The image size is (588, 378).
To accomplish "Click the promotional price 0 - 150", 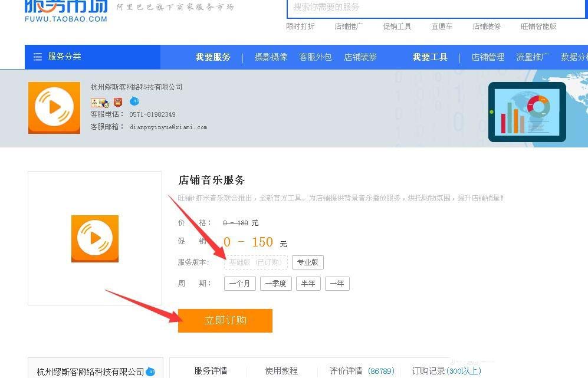I will [x=248, y=242].
